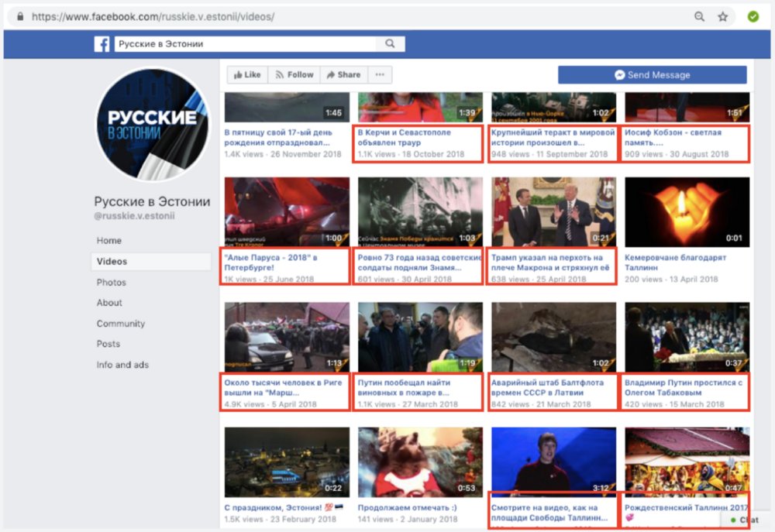Open video link Владимир Путин простился с
Screen dimensions: 775x532
[683, 387]
